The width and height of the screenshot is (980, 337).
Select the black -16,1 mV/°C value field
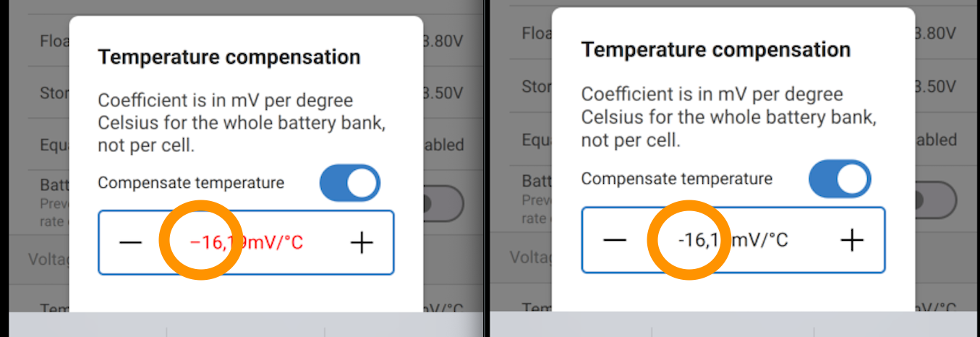pos(733,239)
